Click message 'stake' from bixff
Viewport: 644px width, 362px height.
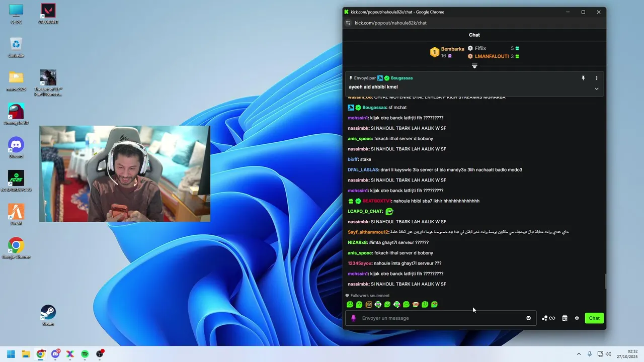coord(366,159)
